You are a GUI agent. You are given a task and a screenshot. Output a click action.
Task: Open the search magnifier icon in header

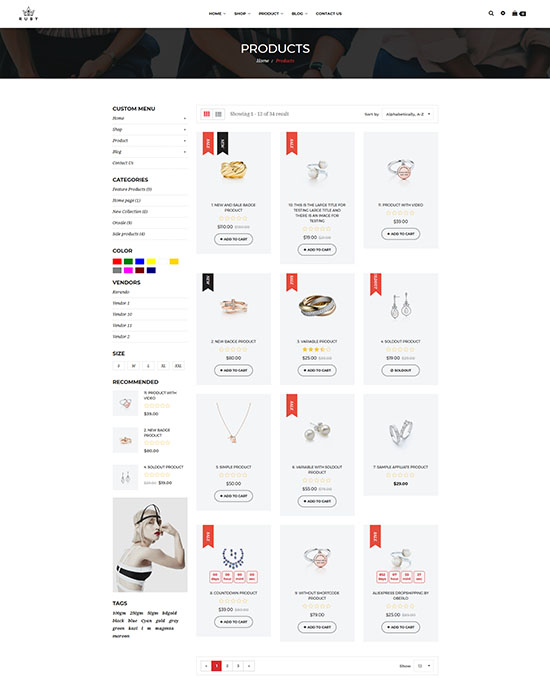[x=491, y=13]
